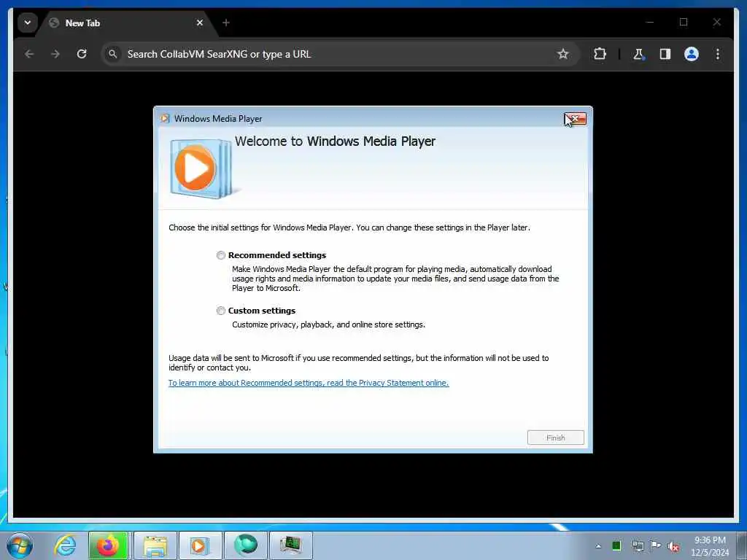Open the Privacy Statement online link
The image size is (747, 560).
click(x=309, y=383)
